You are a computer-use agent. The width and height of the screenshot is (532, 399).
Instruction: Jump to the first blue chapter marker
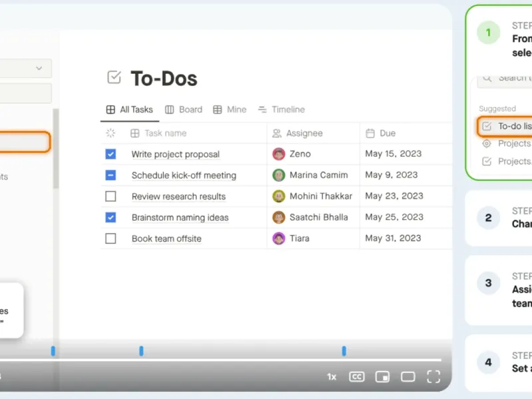click(x=53, y=351)
